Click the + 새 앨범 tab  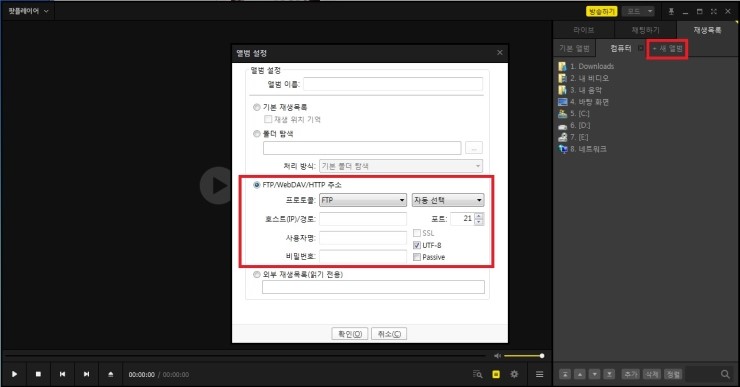[667, 49]
